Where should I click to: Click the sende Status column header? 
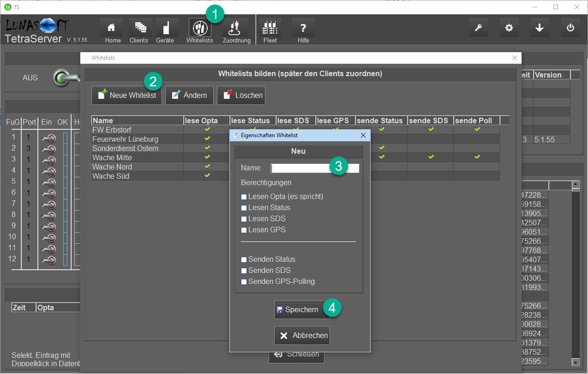381,121
